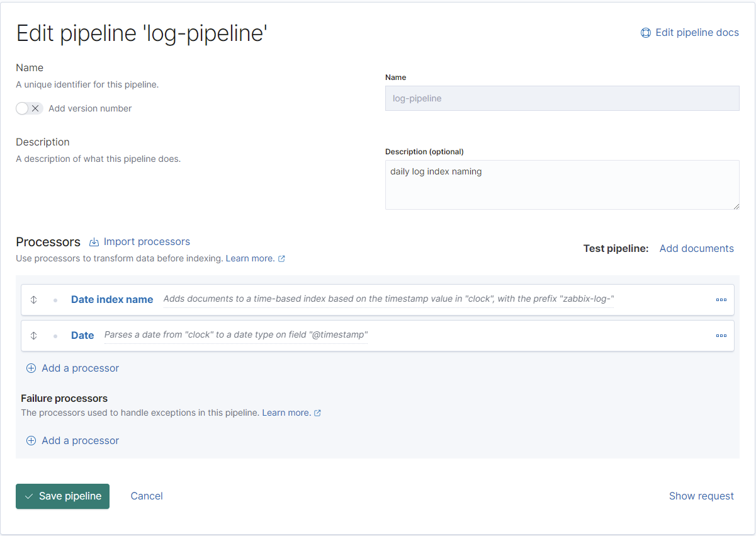Click Save pipeline button

pos(62,496)
